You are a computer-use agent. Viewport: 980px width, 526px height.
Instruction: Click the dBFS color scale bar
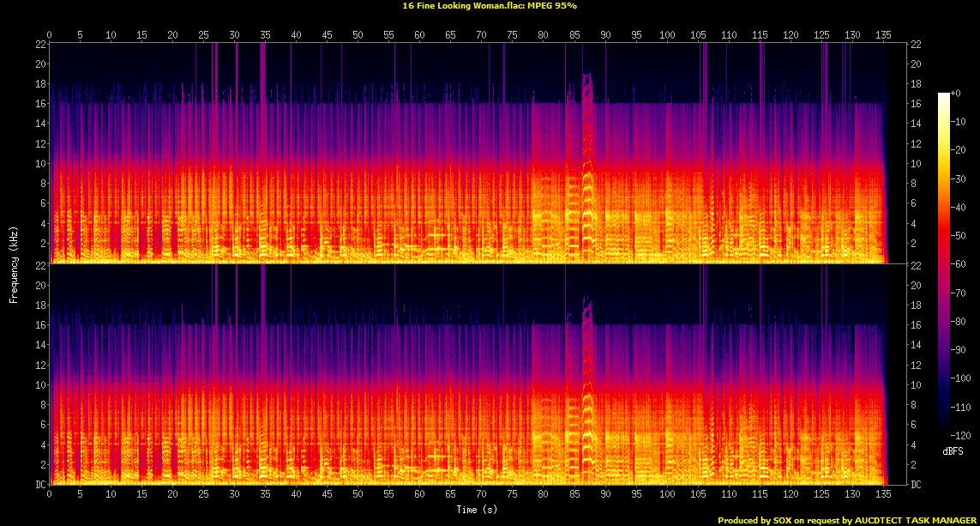[x=944, y=259]
